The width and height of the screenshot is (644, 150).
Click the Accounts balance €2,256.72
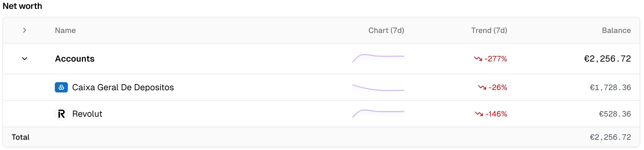pyautogui.click(x=607, y=59)
